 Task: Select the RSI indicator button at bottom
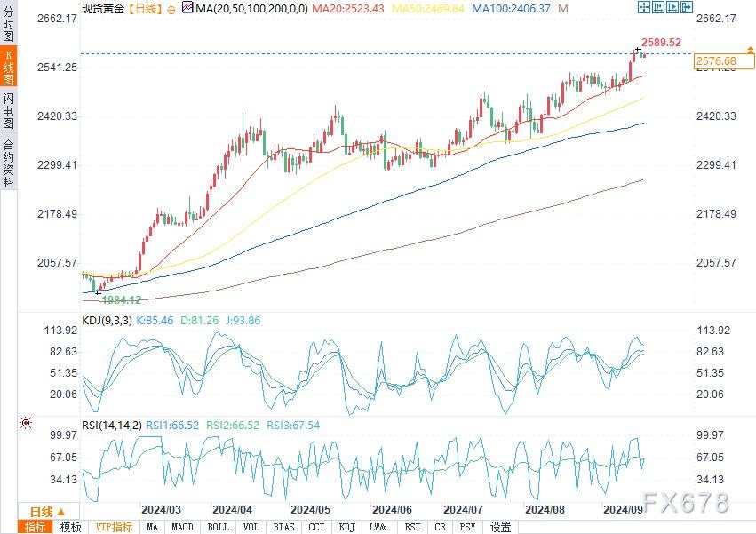click(412, 527)
